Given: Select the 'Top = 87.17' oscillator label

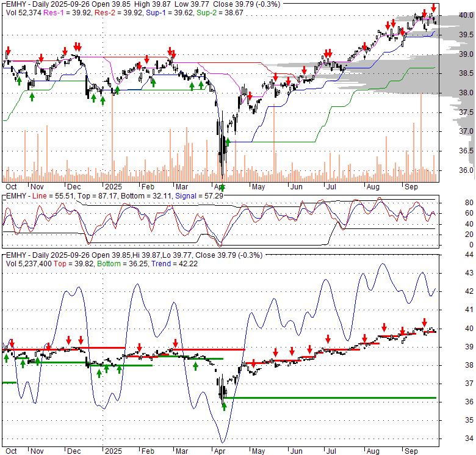Looking at the screenshot, I should click(97, 196).
